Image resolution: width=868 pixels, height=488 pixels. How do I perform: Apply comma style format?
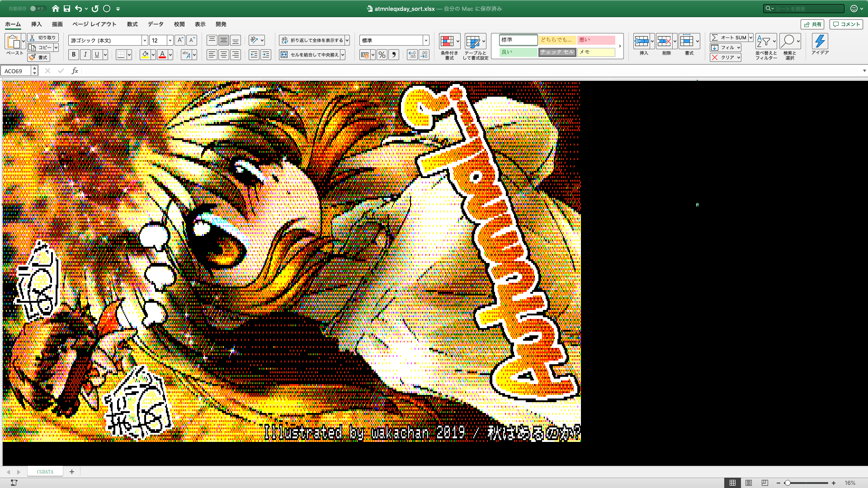click(x=394, y=55)
